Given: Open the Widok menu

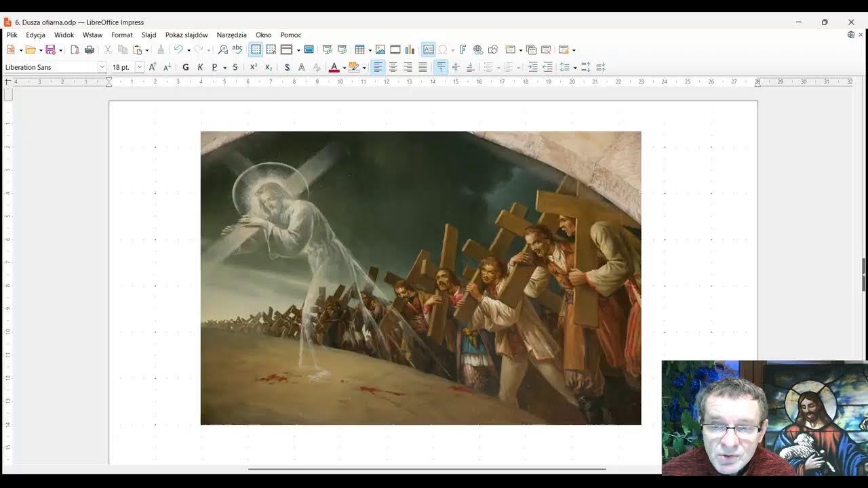Looking at the screenshot, I should pyautogui.click(x=64, y=35).
